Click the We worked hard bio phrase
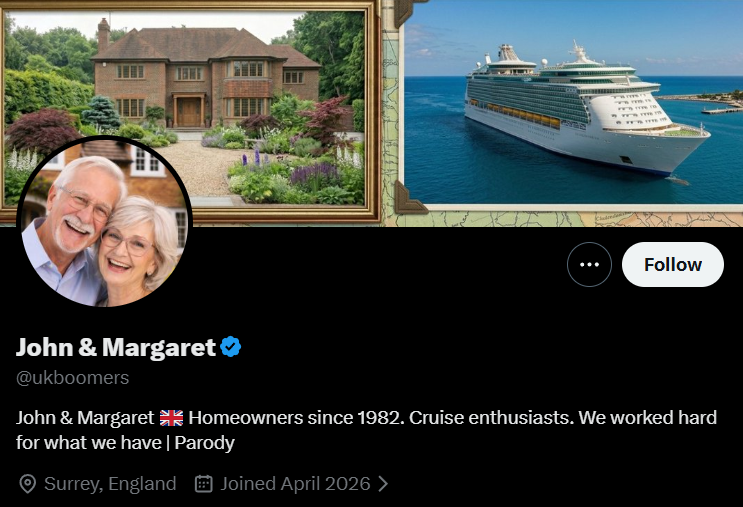Viewport: 743px width, 507px height. (647, 418)
